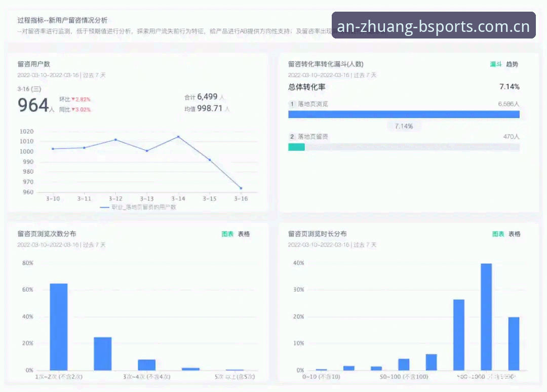The height and width of the screenshot is (392, 547).
Task: Click the 环比 2.82% change indicator
Action: (75, 99)
